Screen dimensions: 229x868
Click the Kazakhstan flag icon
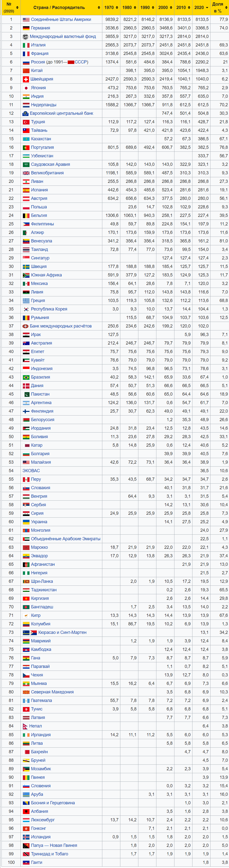pos(26,139)
